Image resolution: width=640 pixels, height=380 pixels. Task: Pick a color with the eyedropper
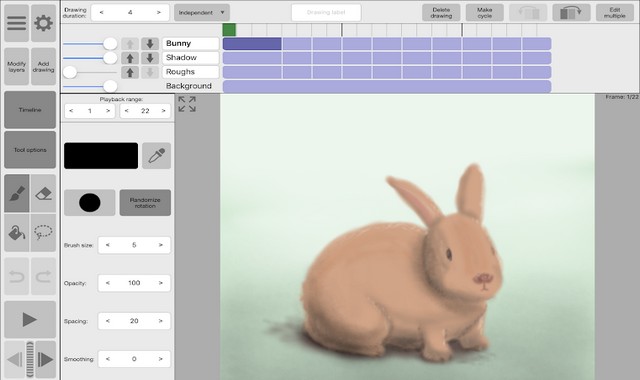(x=156, y=156)
